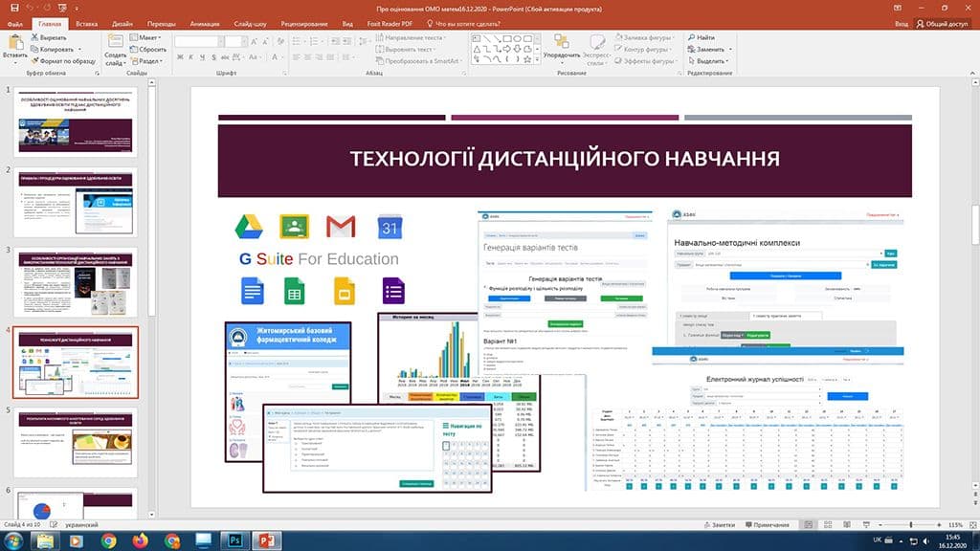Open Photoshop from the taskbar
The height and width of the screenshot is (551, 980).
coord(235,540)
